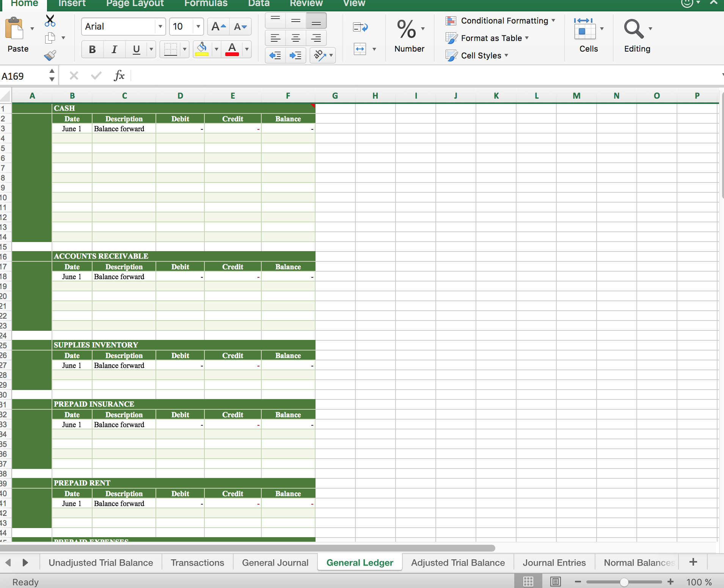Click the zoom slider handle
The image size is (724, 588).
(624, 582)
